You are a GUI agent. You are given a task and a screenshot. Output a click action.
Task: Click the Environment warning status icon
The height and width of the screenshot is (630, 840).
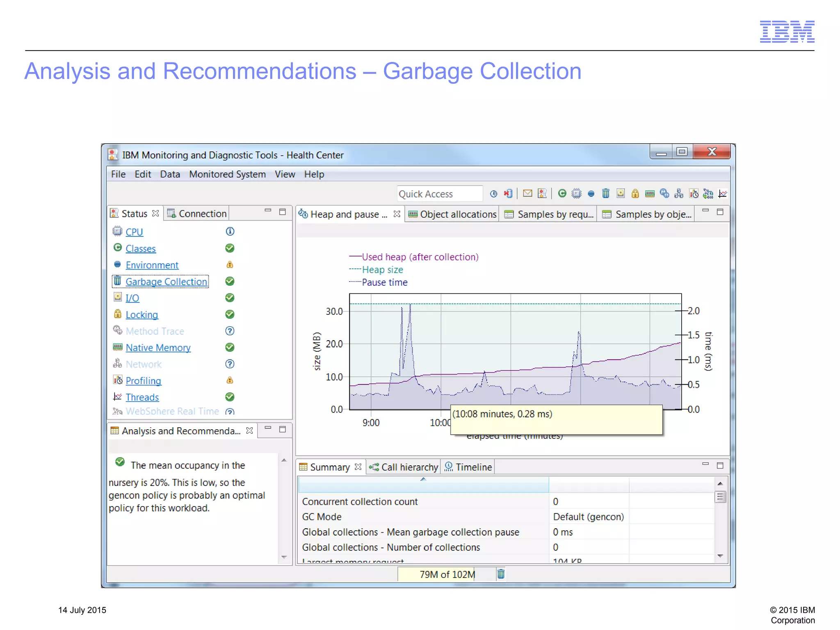click(230, 265)
